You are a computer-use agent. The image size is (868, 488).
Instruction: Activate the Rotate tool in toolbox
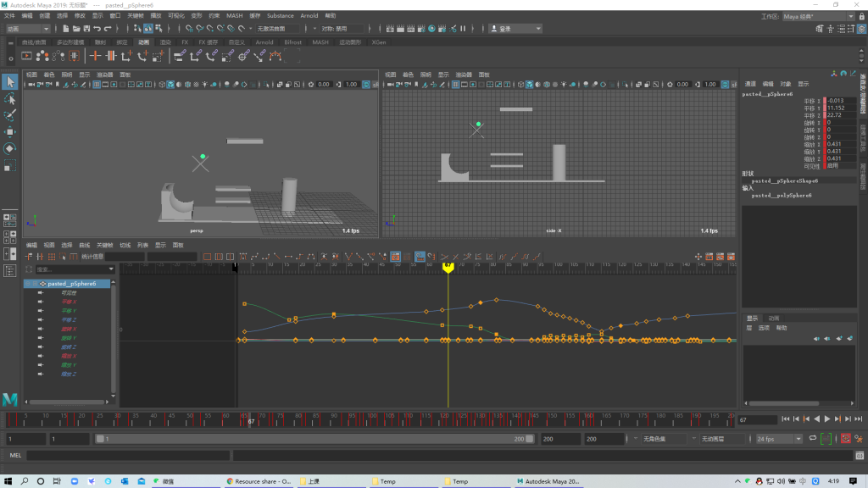pyautogui.click(x=10, y=148)
